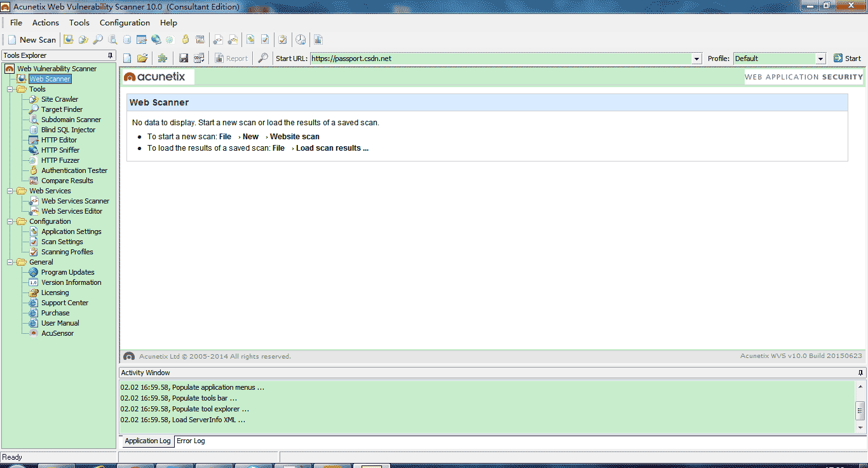Switch to the Application Log tab
This screenshot has width=868, height=468.
(x=147, y=441)
